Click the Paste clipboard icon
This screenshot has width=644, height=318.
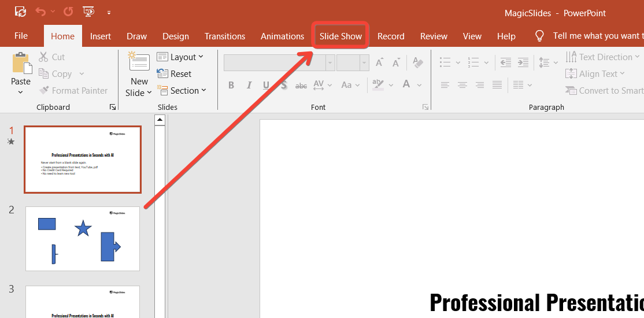(21, 63)
